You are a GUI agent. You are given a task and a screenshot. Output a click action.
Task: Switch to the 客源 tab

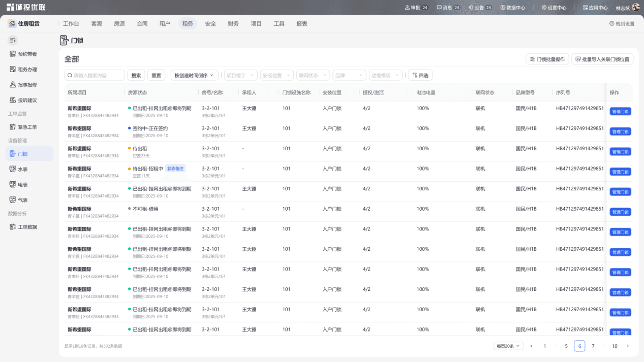(97, 24)
